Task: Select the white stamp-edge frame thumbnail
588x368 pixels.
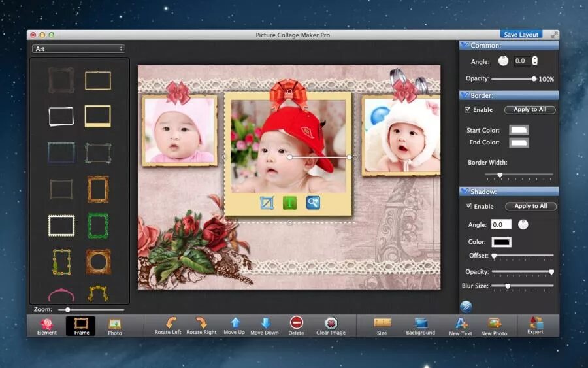Action: pos(61,226)
